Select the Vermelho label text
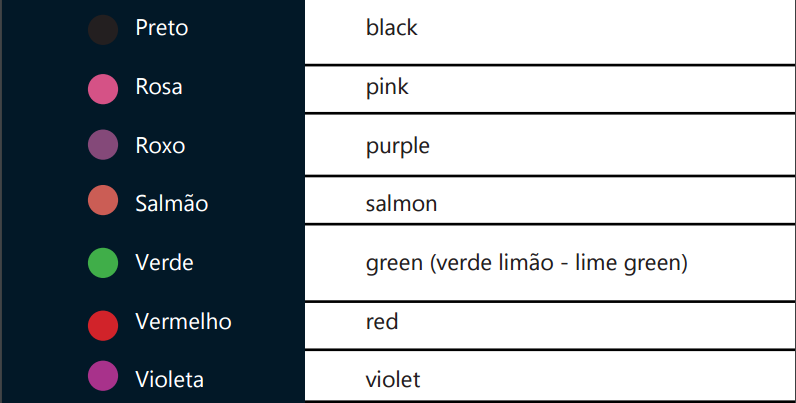Image resolution: width=796 pixels, height=403 pixels. tap(184, 322)
